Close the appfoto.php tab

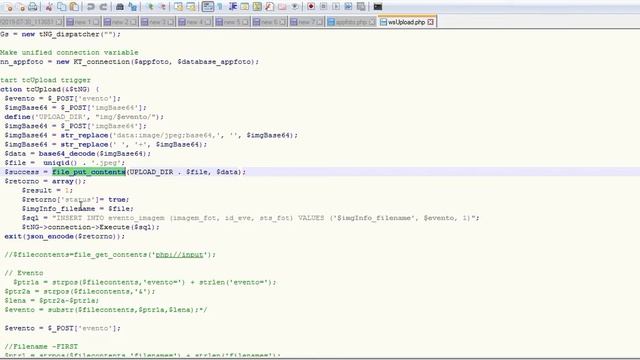tap(372, 22)
